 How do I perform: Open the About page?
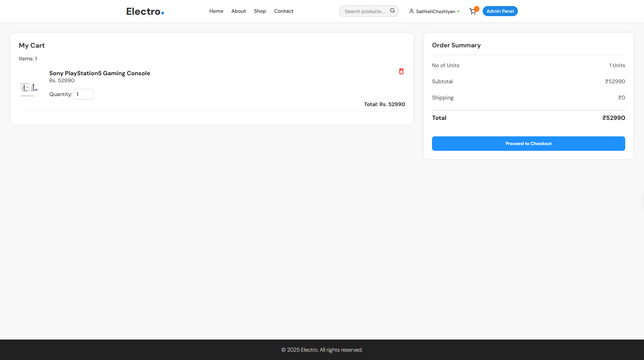[x=238, y=11]
